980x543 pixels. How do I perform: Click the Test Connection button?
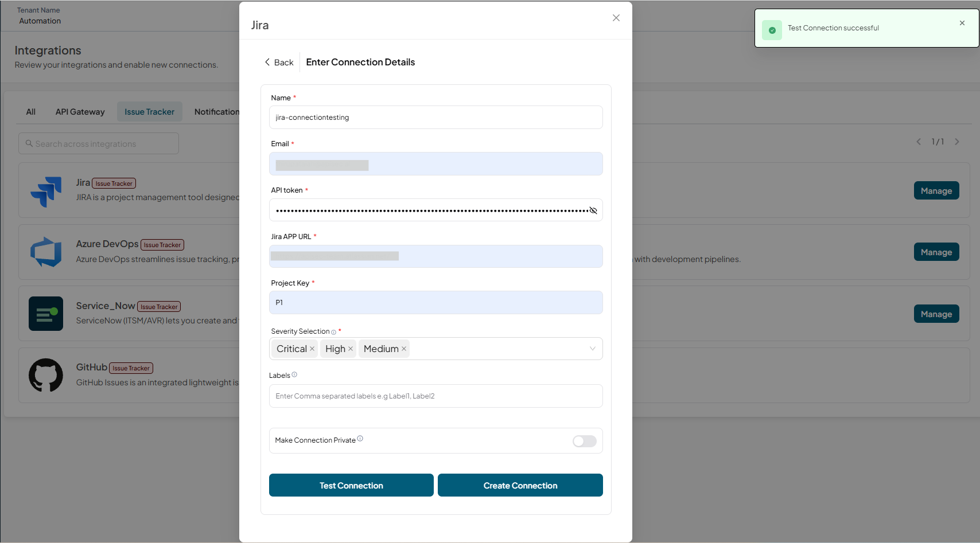pyautogui.click(x=351, y=485)
